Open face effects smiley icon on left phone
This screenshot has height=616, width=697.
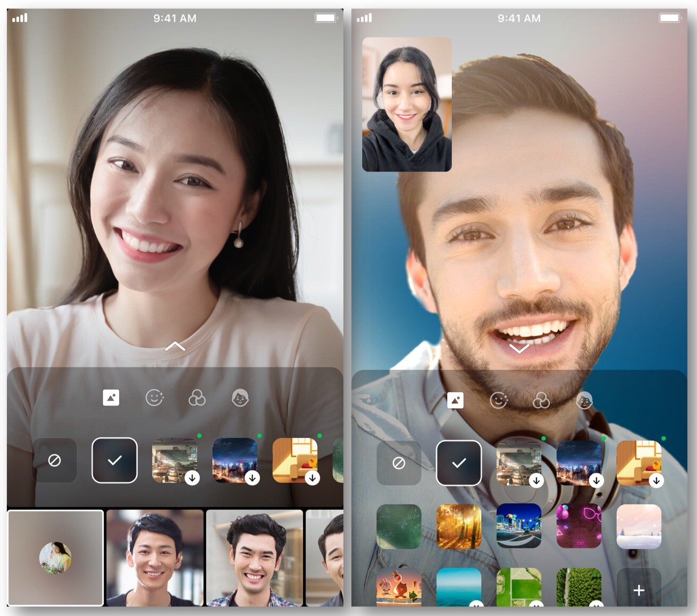click(154, 398)
